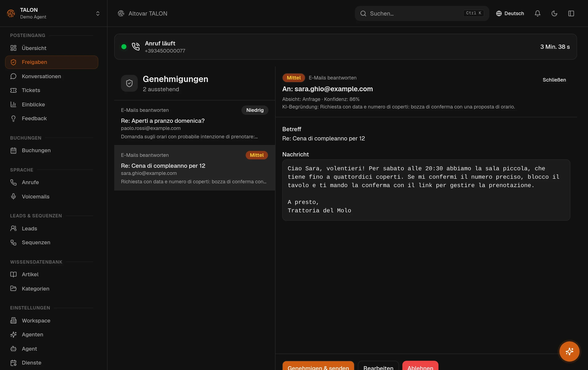The image size is (588, 370).
Task: Click the Freigaben shield icon
Action: pyautogui.click(x=13, y=62)
